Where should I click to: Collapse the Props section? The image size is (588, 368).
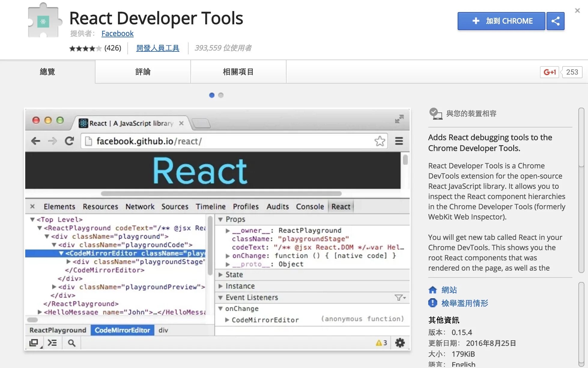tap(221, 219)
